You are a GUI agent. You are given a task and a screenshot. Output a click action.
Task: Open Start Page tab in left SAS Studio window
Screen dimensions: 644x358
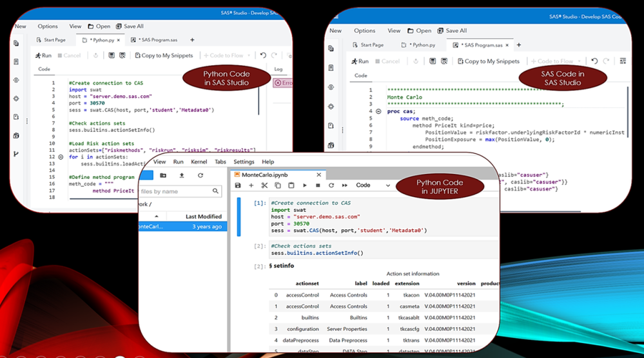[x=51, y=40]
